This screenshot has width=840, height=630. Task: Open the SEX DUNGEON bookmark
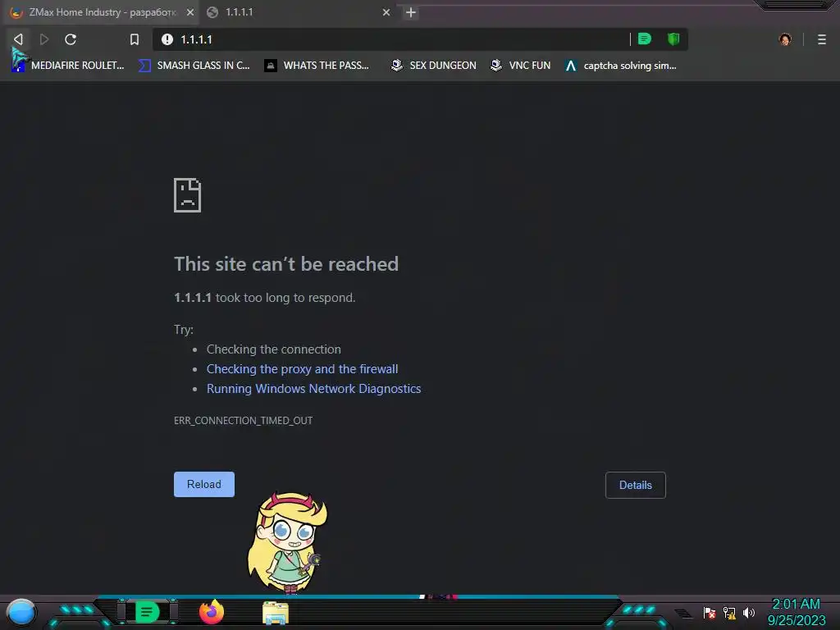point(433,66)
